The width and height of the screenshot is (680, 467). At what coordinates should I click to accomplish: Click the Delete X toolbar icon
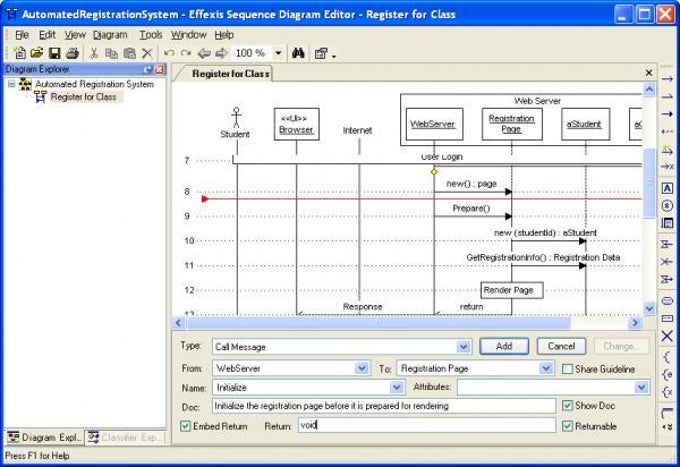click(x=147, y=53)
